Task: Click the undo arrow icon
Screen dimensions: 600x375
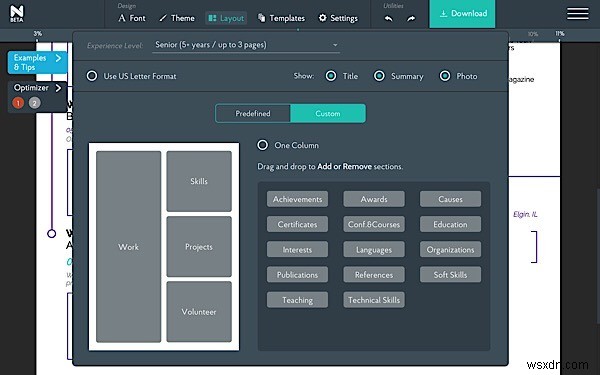Action: click(388, 18)
